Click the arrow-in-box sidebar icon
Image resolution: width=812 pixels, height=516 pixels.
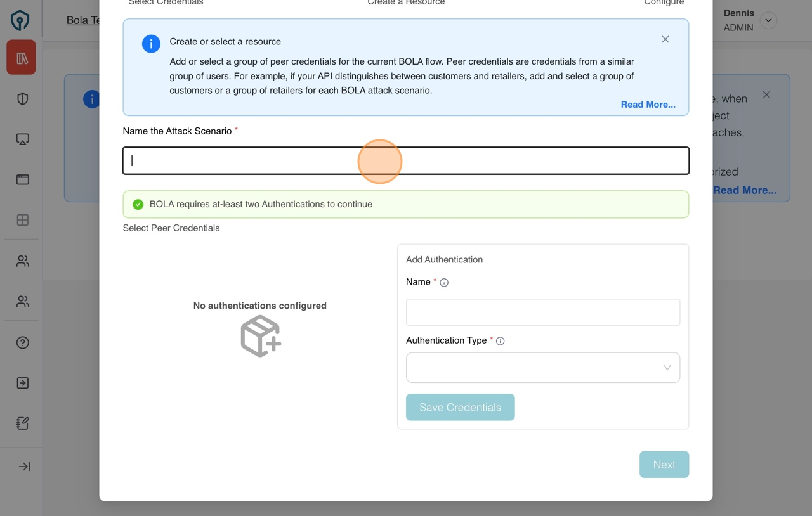(x=23, y=383)
